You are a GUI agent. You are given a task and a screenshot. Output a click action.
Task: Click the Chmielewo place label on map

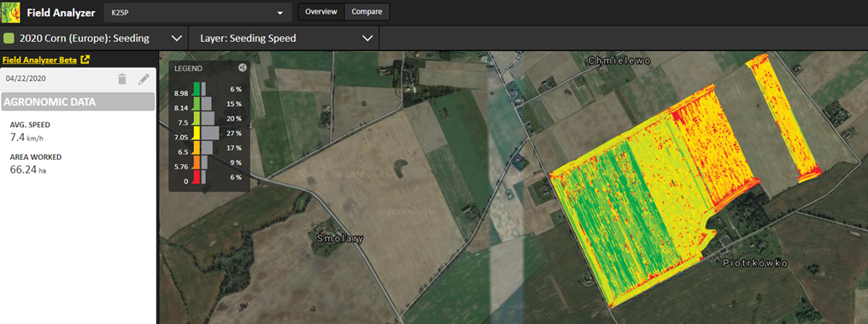(620, 60)
